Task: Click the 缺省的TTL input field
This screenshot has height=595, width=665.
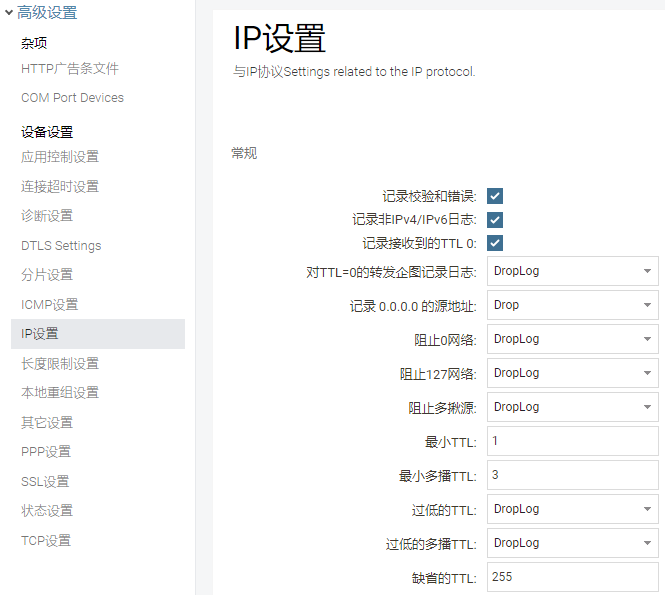Action: click(573, 577)
